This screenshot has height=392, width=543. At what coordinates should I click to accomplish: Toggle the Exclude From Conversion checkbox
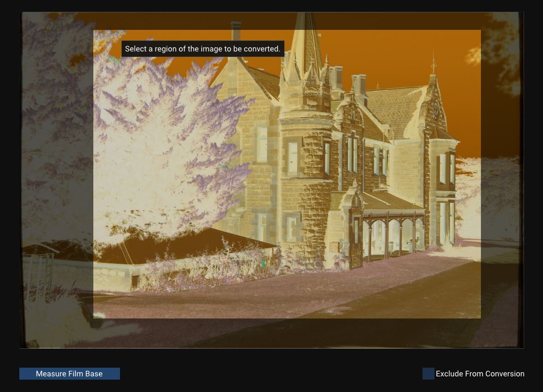429,374
